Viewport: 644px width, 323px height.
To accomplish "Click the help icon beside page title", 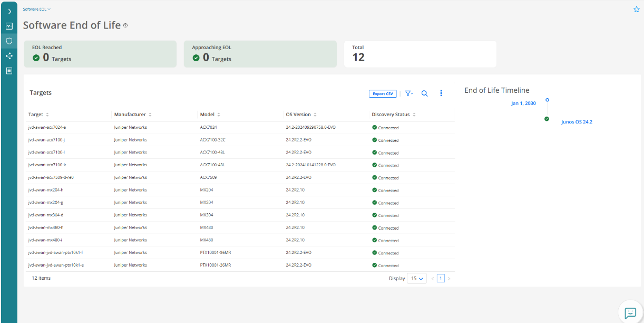I will 125,25.
